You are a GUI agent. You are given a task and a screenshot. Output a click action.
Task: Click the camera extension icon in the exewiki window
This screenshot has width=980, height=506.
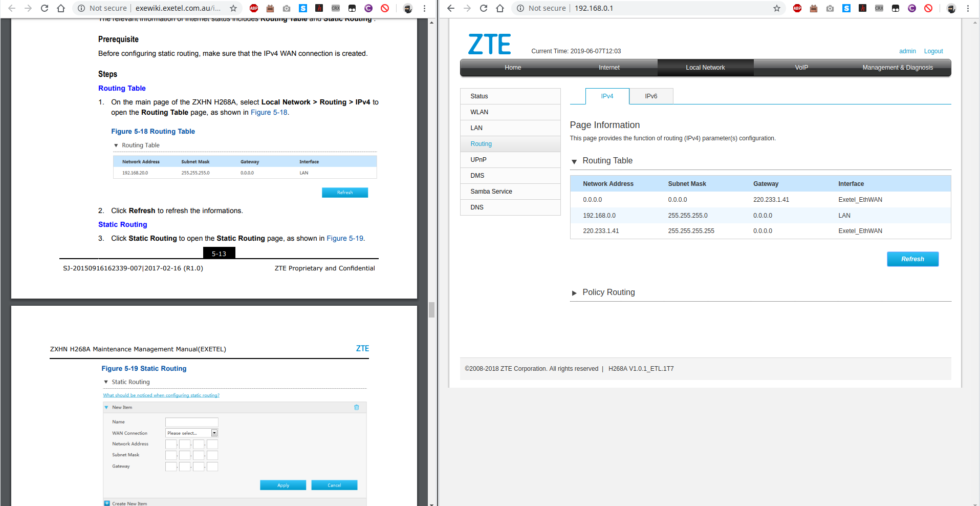pyautogui.click(x=287, y=8)
